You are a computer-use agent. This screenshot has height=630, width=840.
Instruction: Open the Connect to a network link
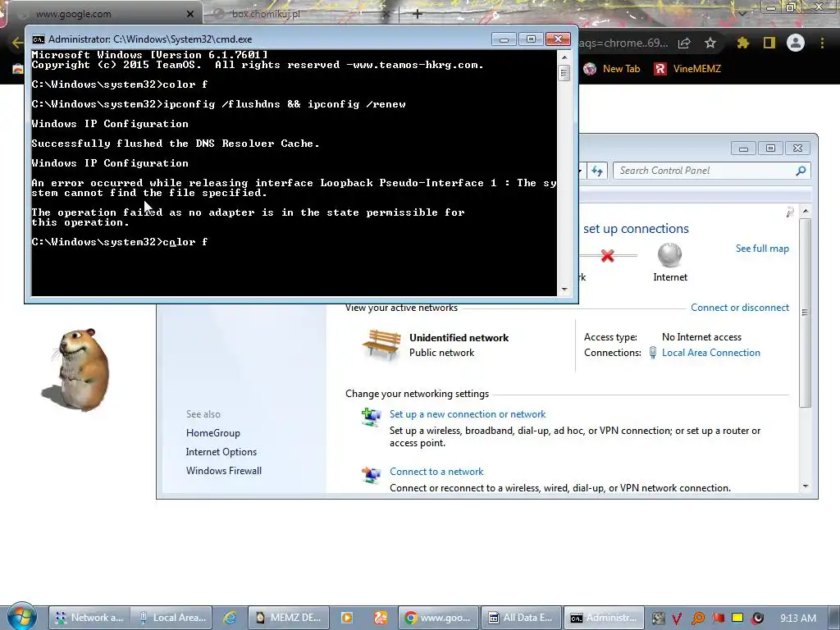(436, 472)
